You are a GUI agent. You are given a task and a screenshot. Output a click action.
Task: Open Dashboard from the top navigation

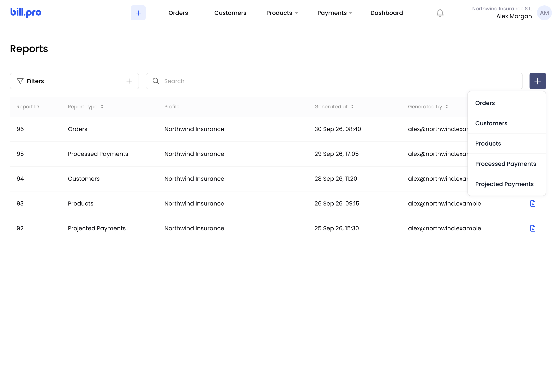pos(386,13)
